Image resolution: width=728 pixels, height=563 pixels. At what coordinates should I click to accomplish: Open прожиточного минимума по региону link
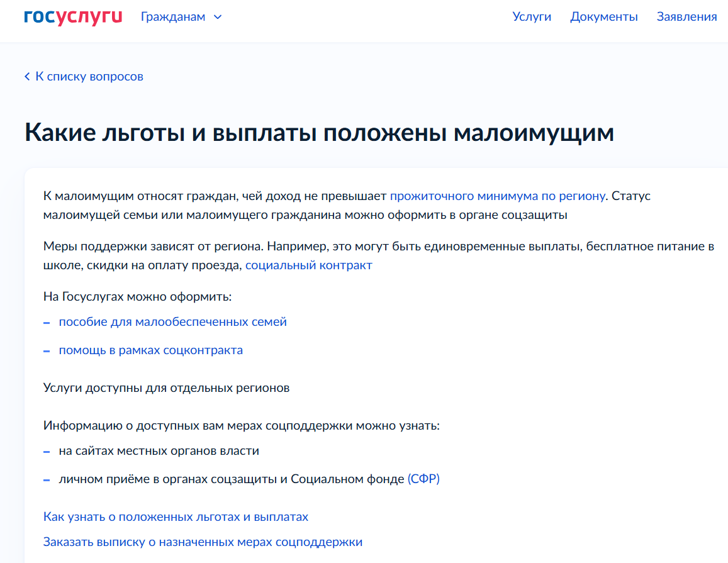click(497, 196)
